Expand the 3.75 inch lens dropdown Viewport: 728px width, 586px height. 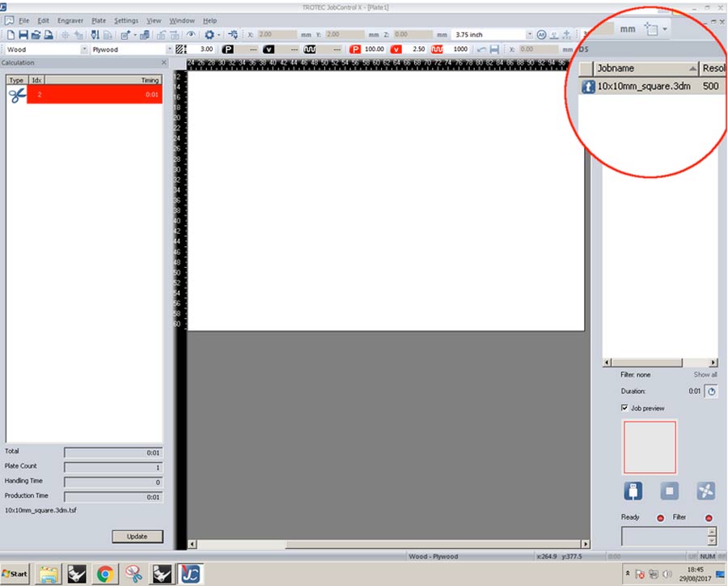[x=530, y=35]
